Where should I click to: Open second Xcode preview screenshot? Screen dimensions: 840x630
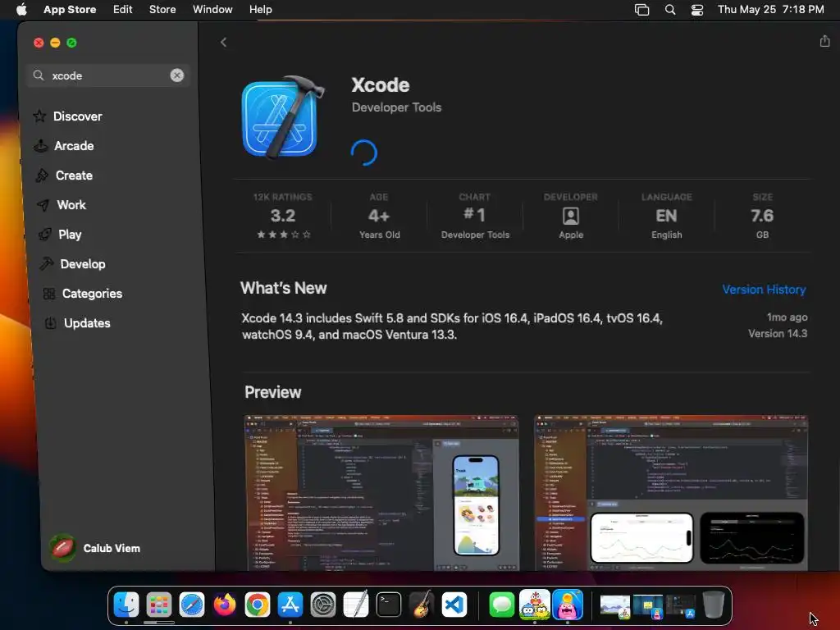pyautogui.click(x=671, y=493)
